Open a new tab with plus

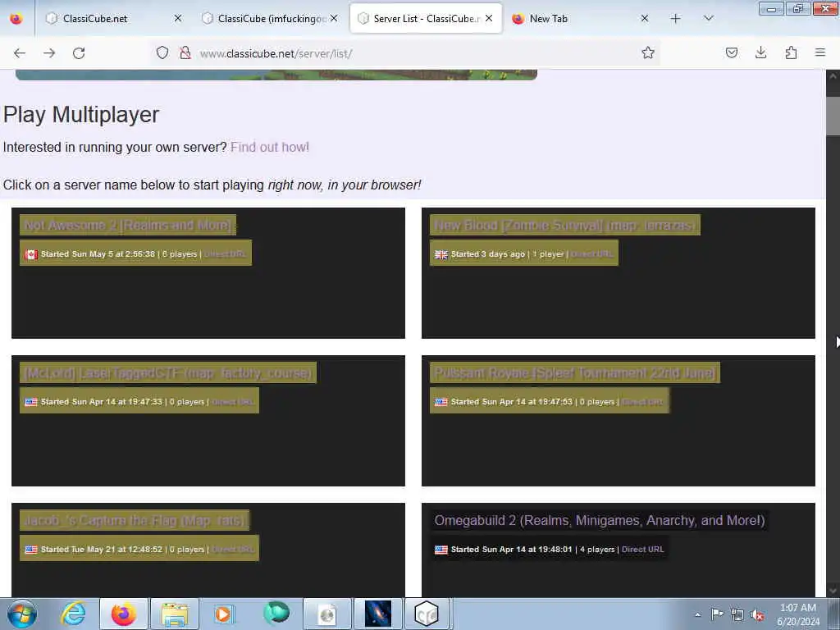click(x=676, y=19)
